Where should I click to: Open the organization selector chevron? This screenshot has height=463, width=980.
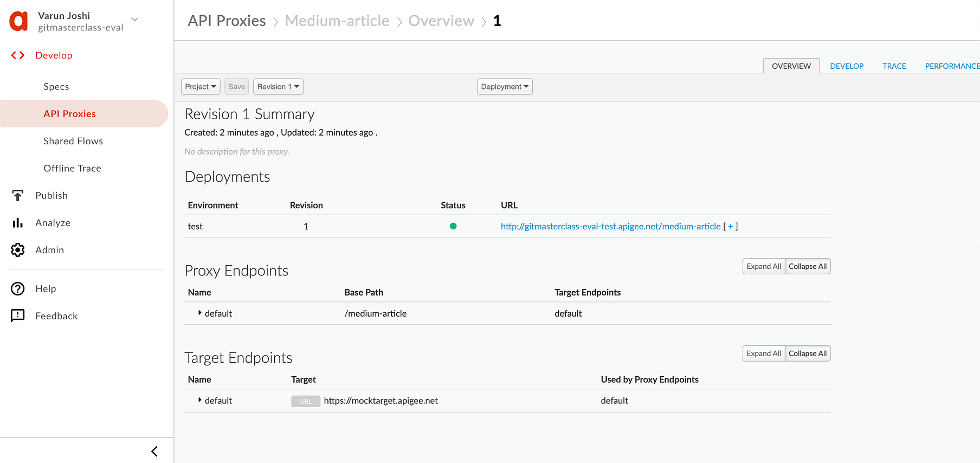(x=135, y=20)
